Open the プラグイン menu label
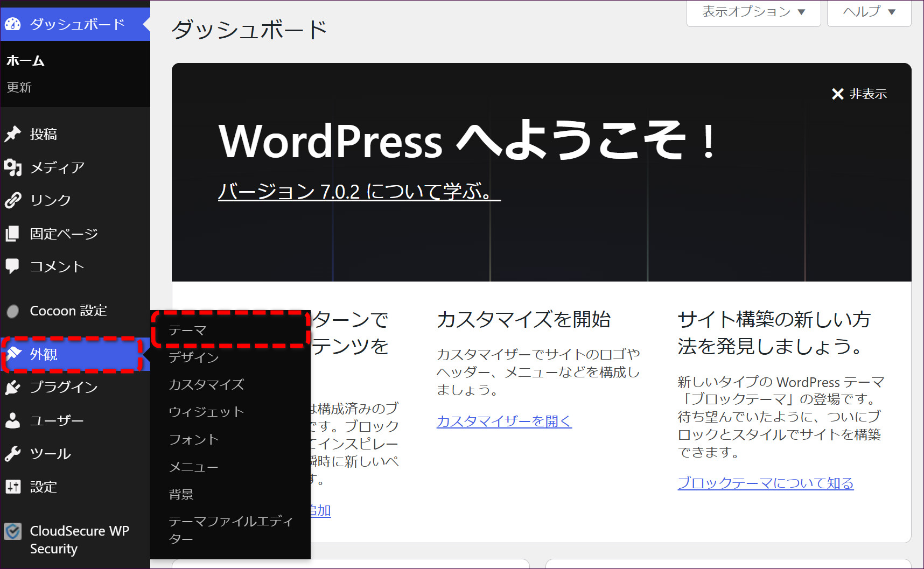This screenshot has height=569, width=924. (64, 387)
